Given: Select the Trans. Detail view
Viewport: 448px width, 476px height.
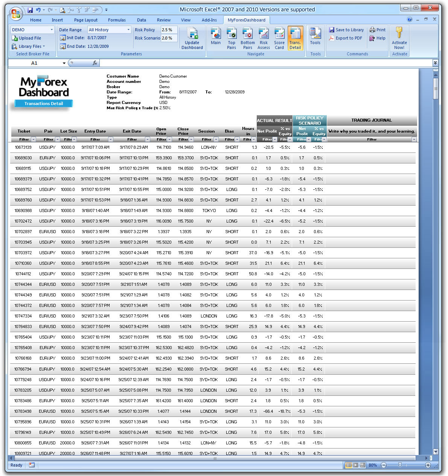Looking at the screenshot, I should click(x=295, y=38).
